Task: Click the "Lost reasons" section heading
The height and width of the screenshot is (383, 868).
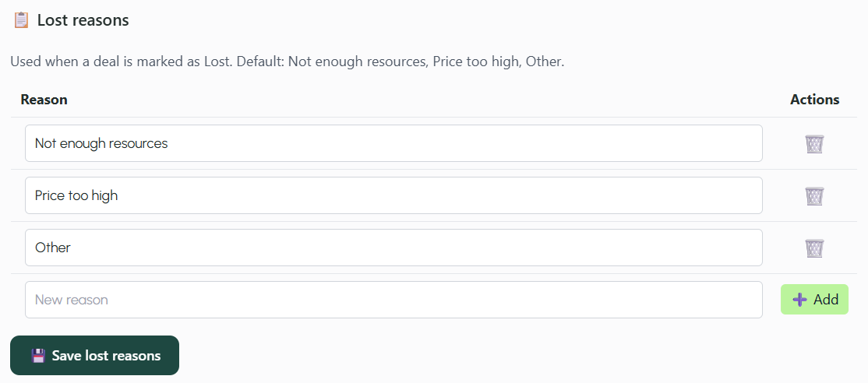Action: (x=83, y=20)
